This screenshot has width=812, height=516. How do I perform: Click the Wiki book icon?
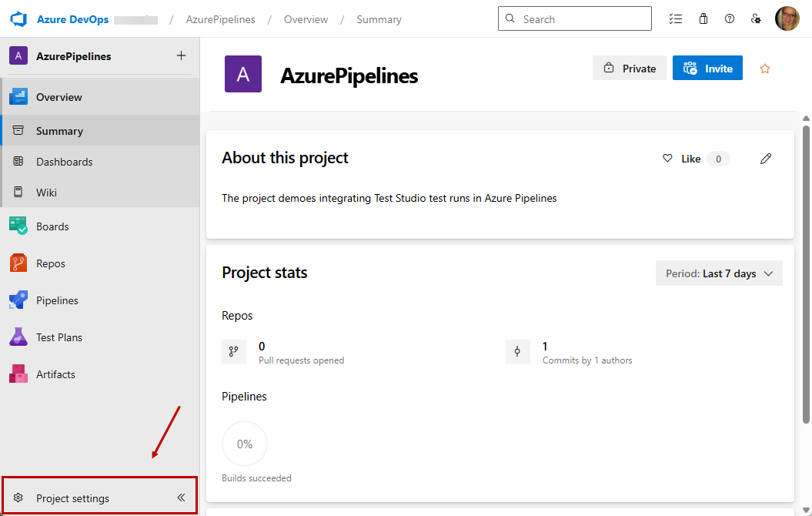click(x=18, y=193)
